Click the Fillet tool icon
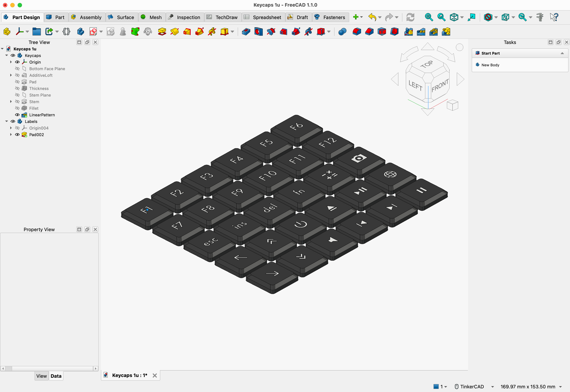The height and width of the screenshot is (392, 570). coord(357,32)
